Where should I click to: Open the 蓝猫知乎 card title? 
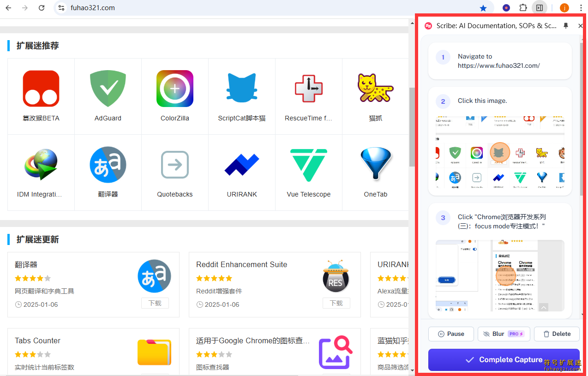[393, 341]
